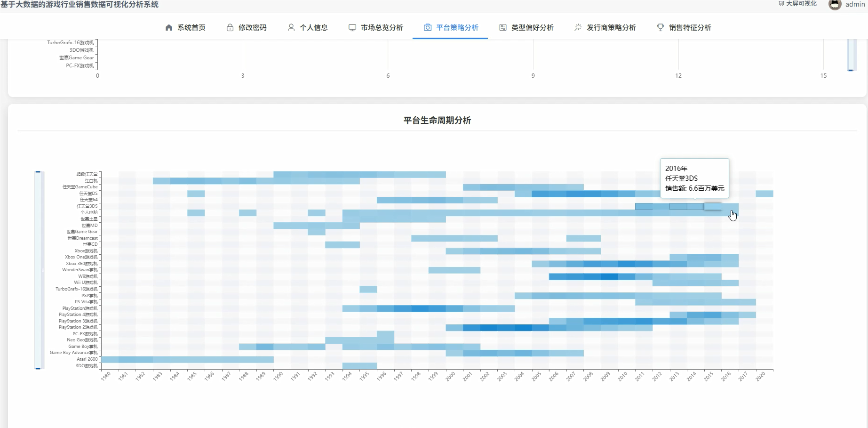Click the TurboGrafx-16游戏机 label in upper chart
Screen dimensions: 868x428
pyautogui.click(x=70, y=42)
